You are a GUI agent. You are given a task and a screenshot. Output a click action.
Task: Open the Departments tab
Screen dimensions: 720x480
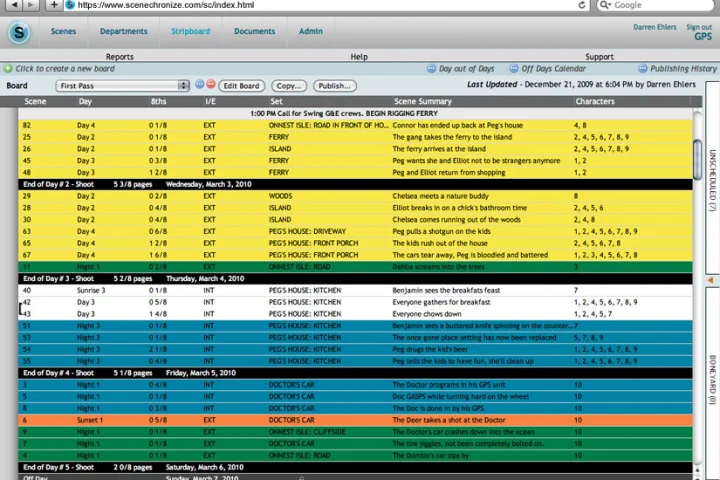(x=124, y=31)
